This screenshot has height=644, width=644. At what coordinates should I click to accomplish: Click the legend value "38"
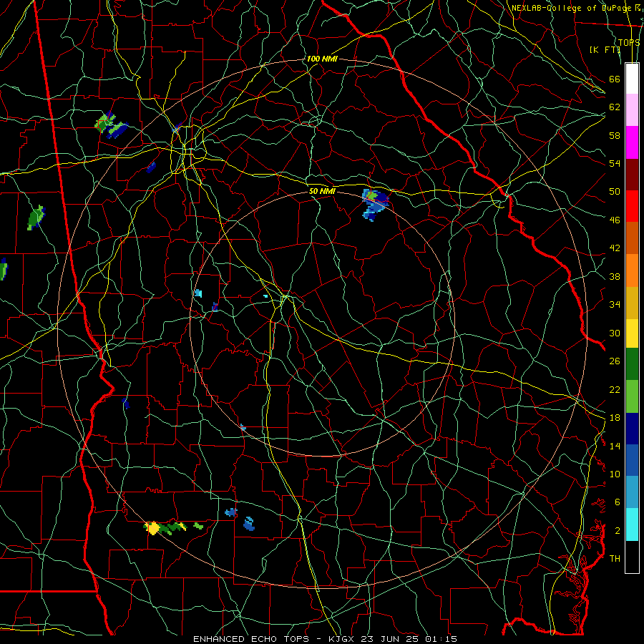tap(615, 276)
